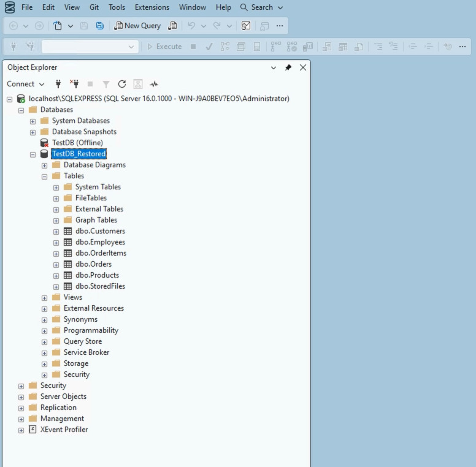Collapse the TestDB_Restored database node
Viewport: 476px width, 467px height.
point(33,154)
